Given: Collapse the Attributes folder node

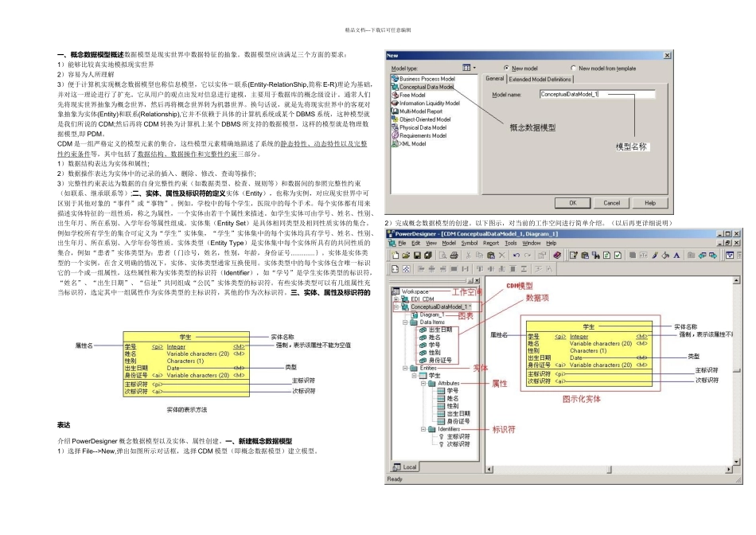Looking at the screenshot, I should (x=423, y=383).
